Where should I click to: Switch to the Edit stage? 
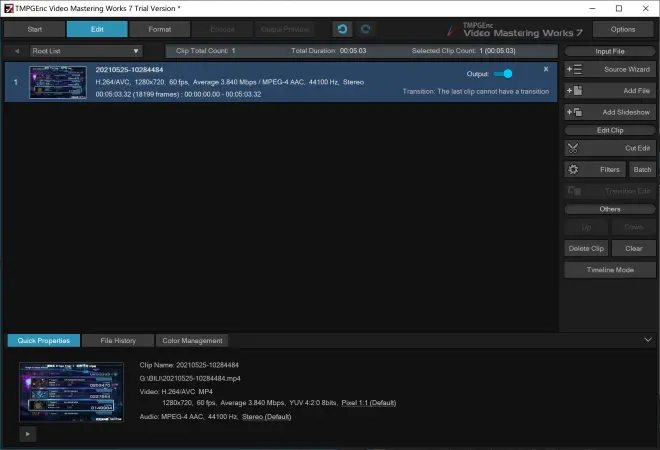(x=97, y=29)
